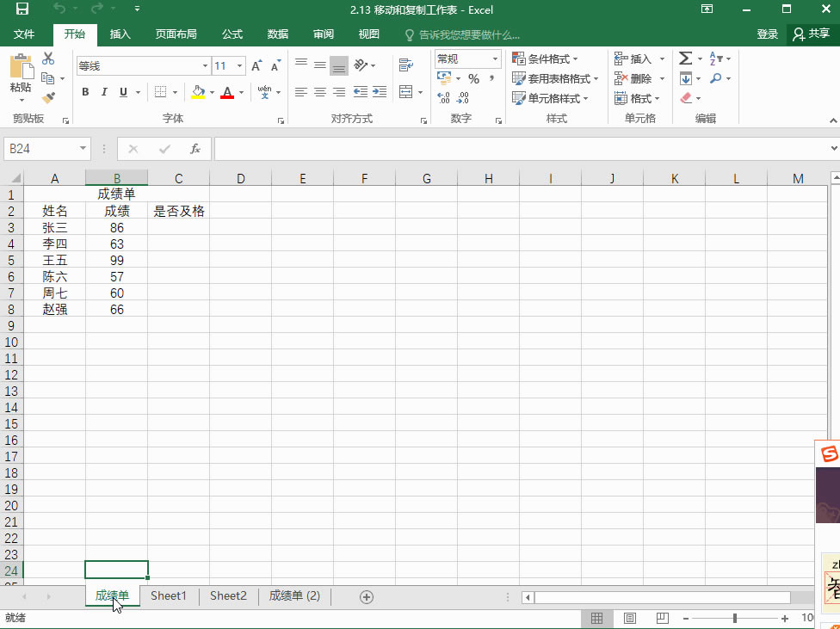840x629 pixels.
Task: Select the Format Painter icon
Action: tap(49, 97)
